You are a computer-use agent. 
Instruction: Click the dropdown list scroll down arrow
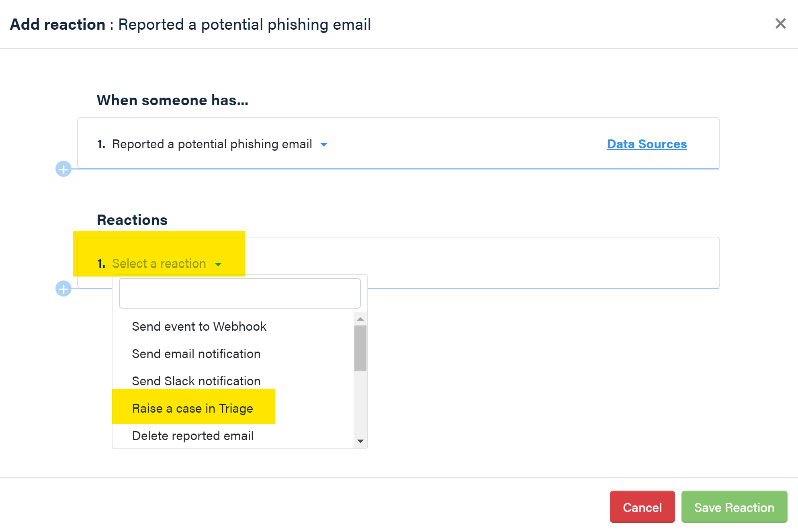coord(360,441)
